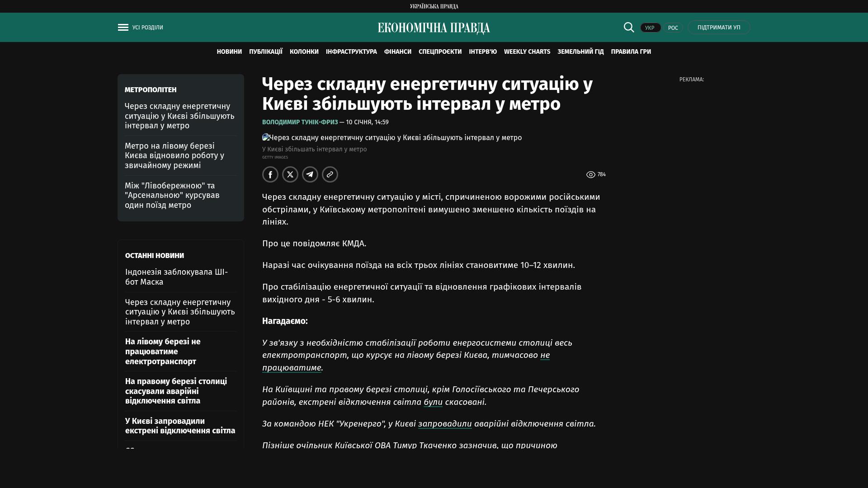Open the hamburger menu icon for all sections
868x488 pixels.
123,28
